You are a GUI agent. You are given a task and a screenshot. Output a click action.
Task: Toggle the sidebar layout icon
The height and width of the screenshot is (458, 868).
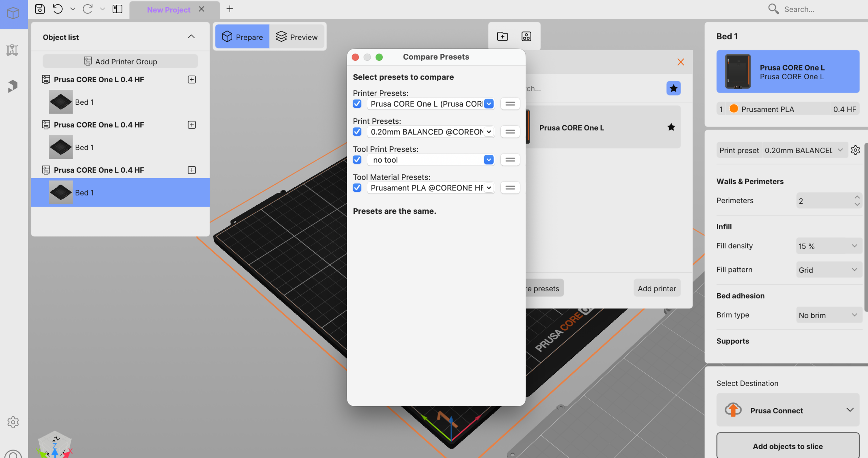[117, 9]
